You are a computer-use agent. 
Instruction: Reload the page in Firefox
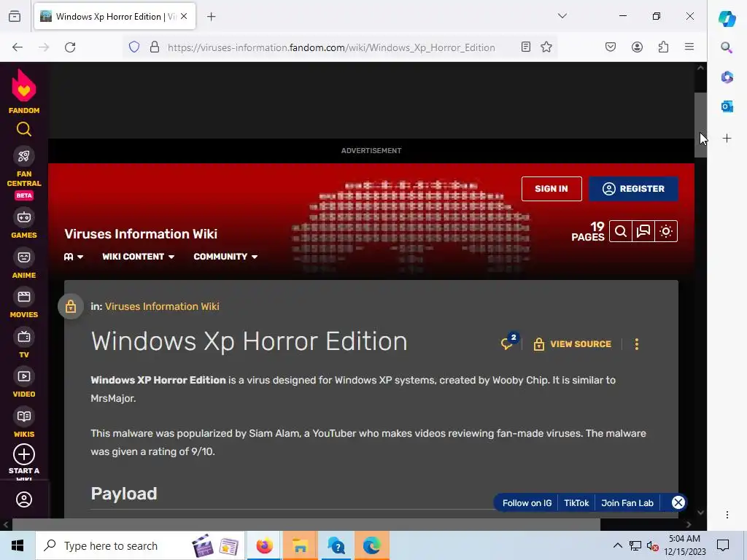pos(70,47)
